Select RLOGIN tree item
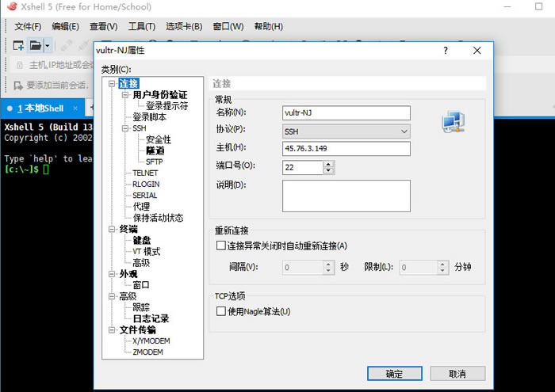 pos(146,185)
